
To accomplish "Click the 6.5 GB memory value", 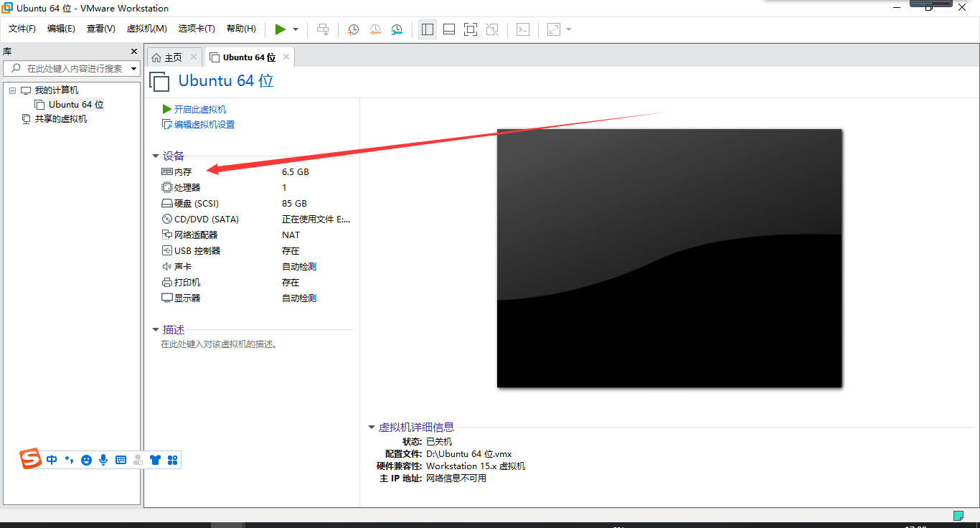I will click(296, 172).
